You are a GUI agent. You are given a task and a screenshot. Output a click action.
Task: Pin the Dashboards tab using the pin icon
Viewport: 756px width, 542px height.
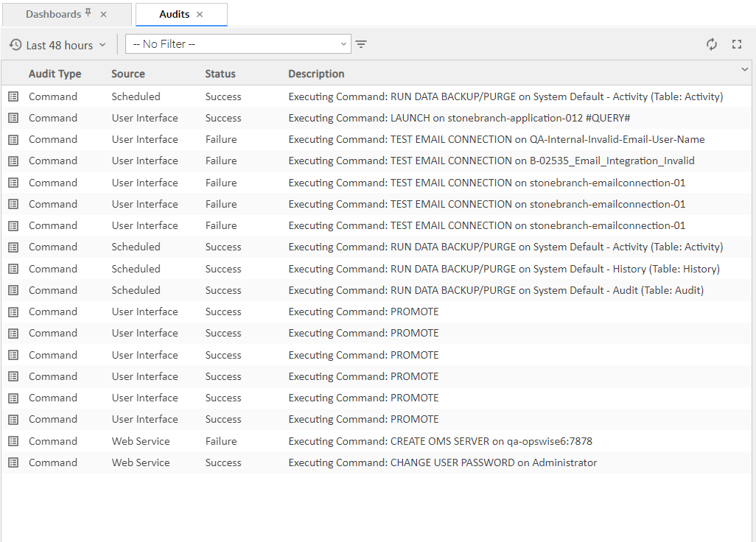[88, 14]
